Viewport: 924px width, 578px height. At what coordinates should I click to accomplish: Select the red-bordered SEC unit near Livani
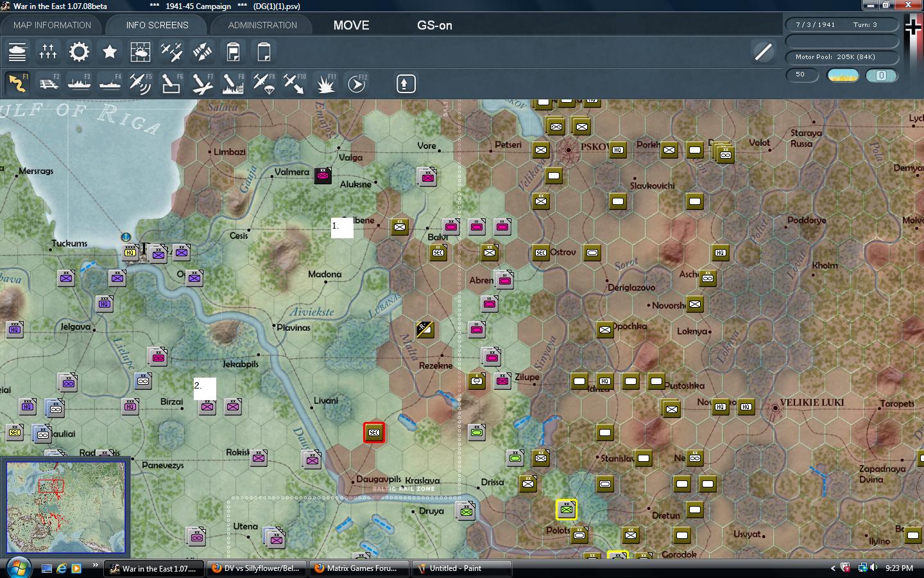pos(374,432)
